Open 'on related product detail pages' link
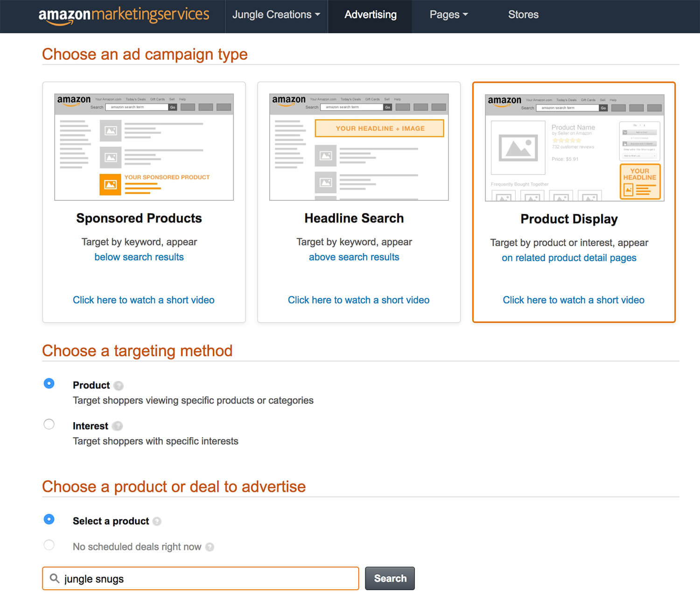Image resolution: width=700 pixels, height=615 pixels. click(x=569, y=258)
